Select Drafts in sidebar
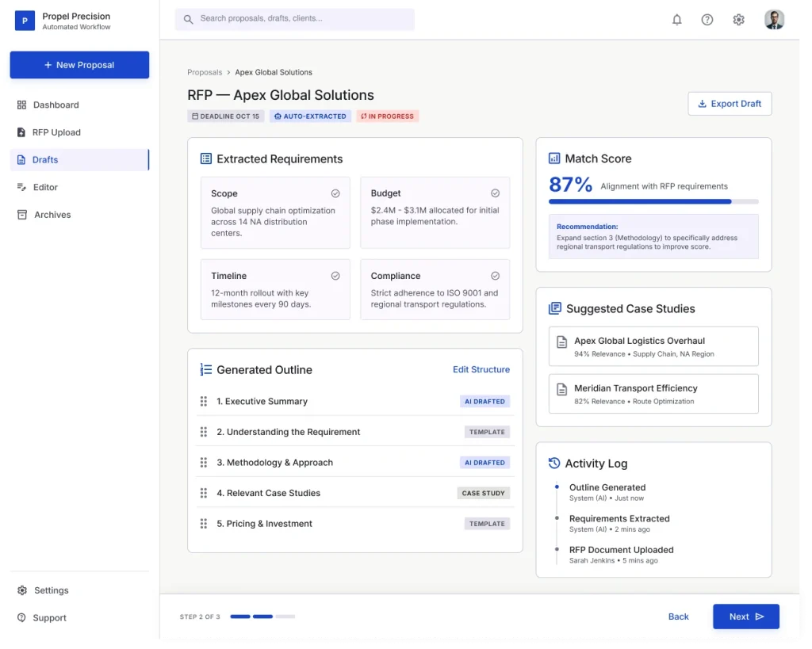 79,160
